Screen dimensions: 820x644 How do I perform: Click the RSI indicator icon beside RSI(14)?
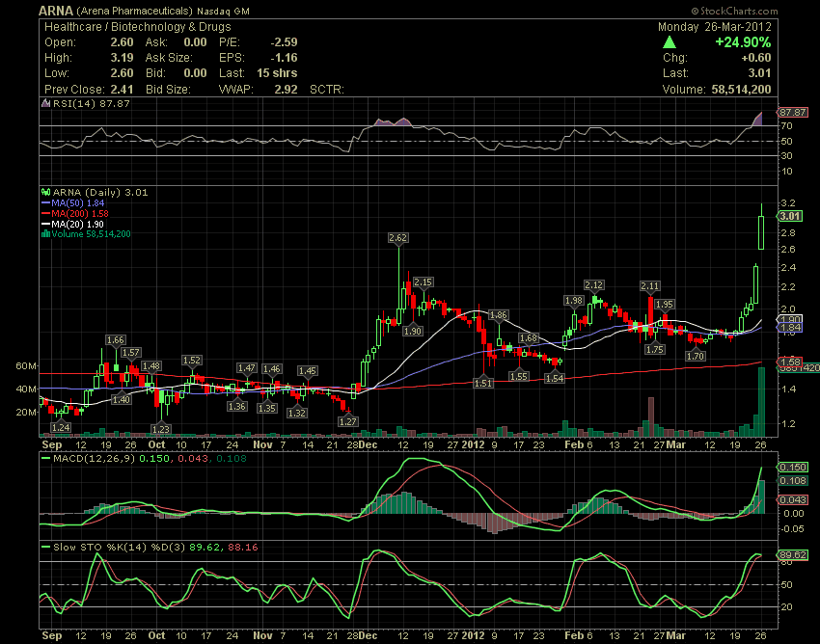pos(46,103)
